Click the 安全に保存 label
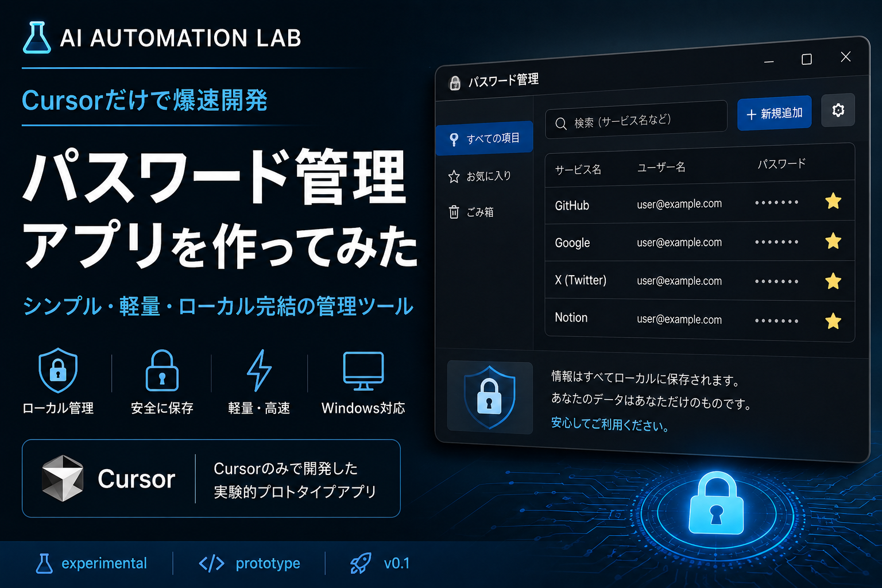 click(x=162, y=408)
